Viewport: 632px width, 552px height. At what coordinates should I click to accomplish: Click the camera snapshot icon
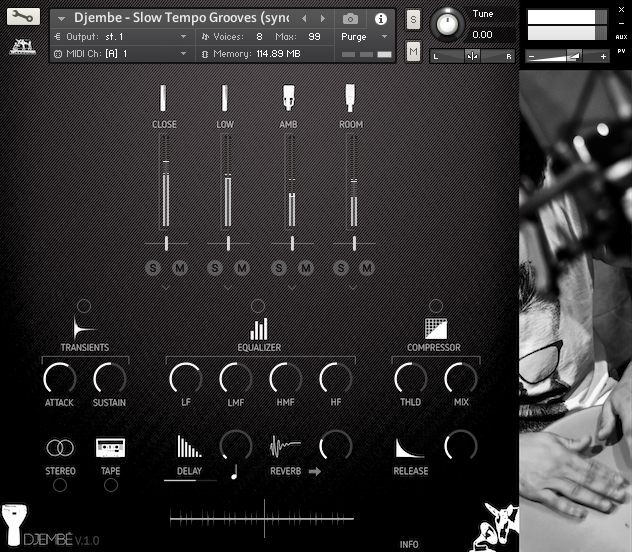(x=350, y=19)
